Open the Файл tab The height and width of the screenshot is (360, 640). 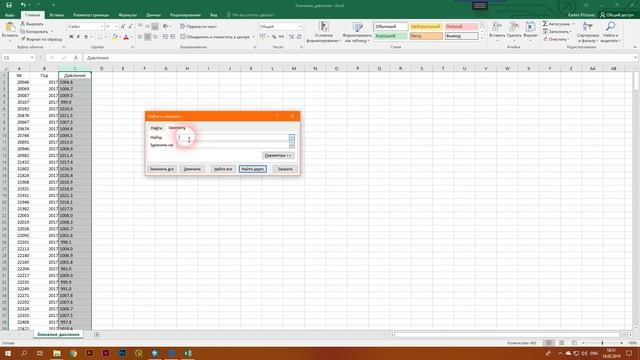coord(10,15)
